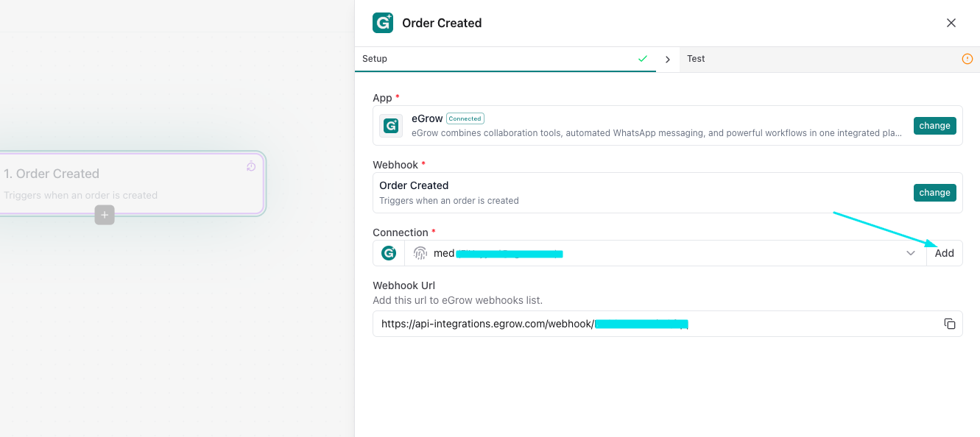Click the trigger icon on Order Created node
980x437 pixels.
[251, 166]
